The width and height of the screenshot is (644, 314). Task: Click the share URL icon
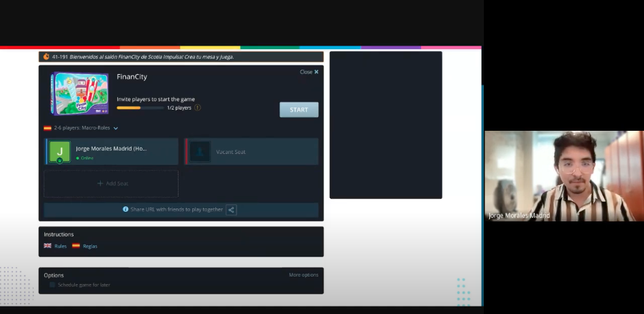(231, 210)
